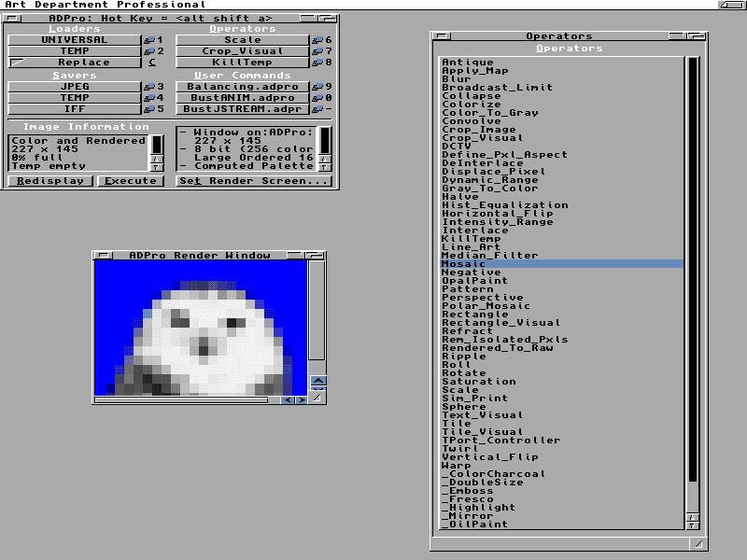
Task: Click the scroll-right arrow in Render Window
Action: click(x=301, y=400)
